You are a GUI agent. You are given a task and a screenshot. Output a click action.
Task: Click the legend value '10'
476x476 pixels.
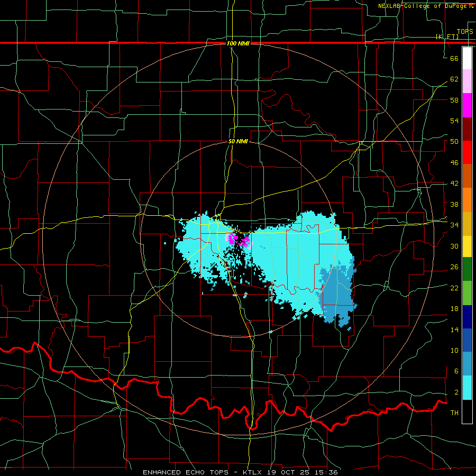click(x=454, y=350)
